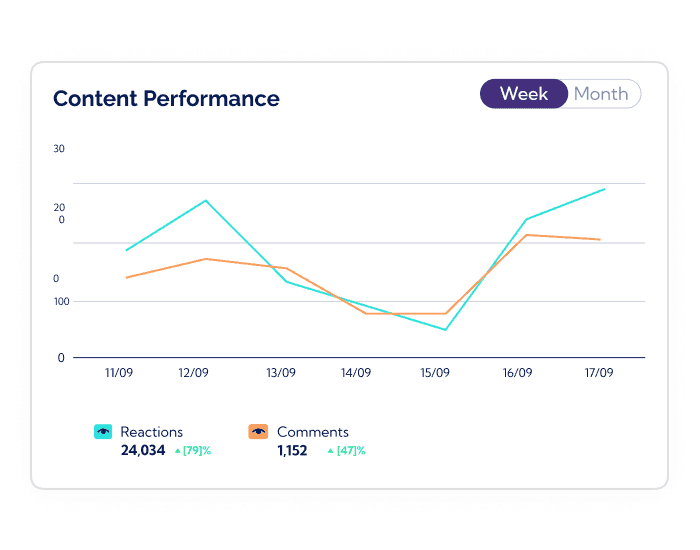Screen dimensions: 700x550
Task: Click the 13/09 date on axis
Action: click(x=281, y=373)
